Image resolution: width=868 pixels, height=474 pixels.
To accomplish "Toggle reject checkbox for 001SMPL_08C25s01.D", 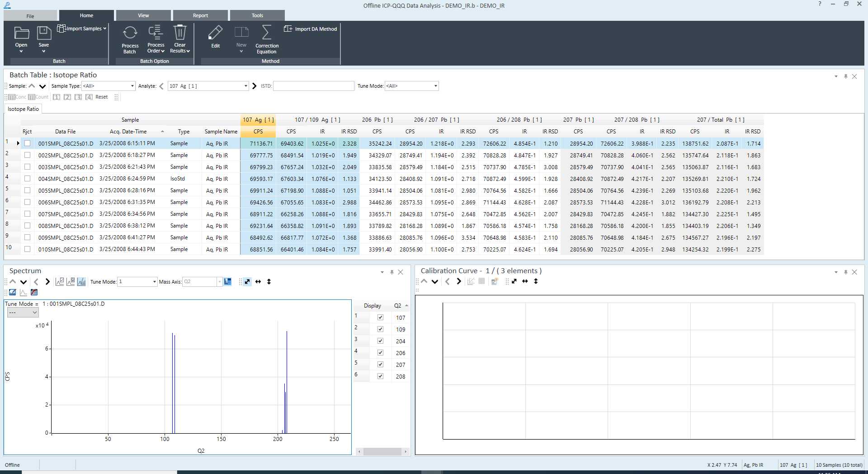I will pos(28,143).
